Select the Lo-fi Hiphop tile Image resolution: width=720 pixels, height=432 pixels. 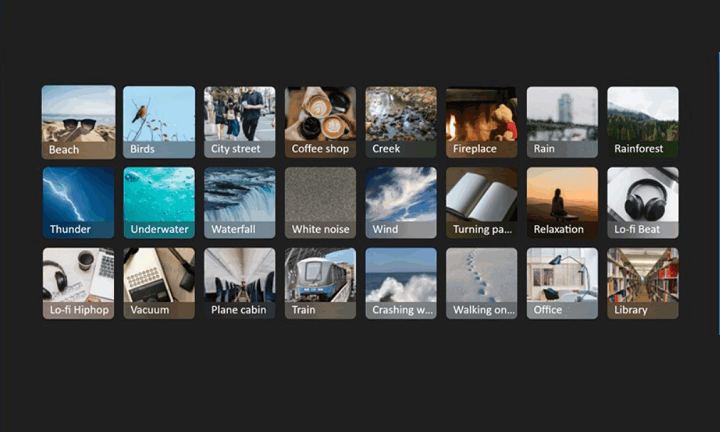click(x=79, y=283)
